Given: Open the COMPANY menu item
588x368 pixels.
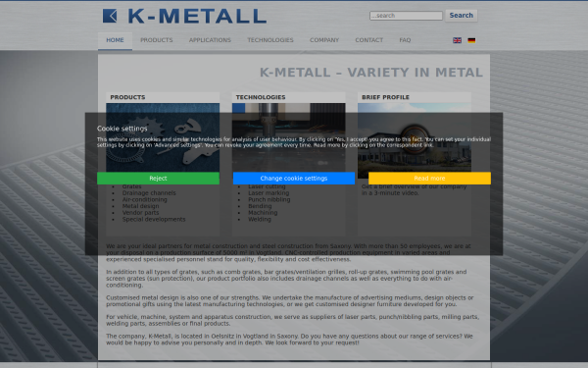Looking at the screenshot, I should (324, 40).
